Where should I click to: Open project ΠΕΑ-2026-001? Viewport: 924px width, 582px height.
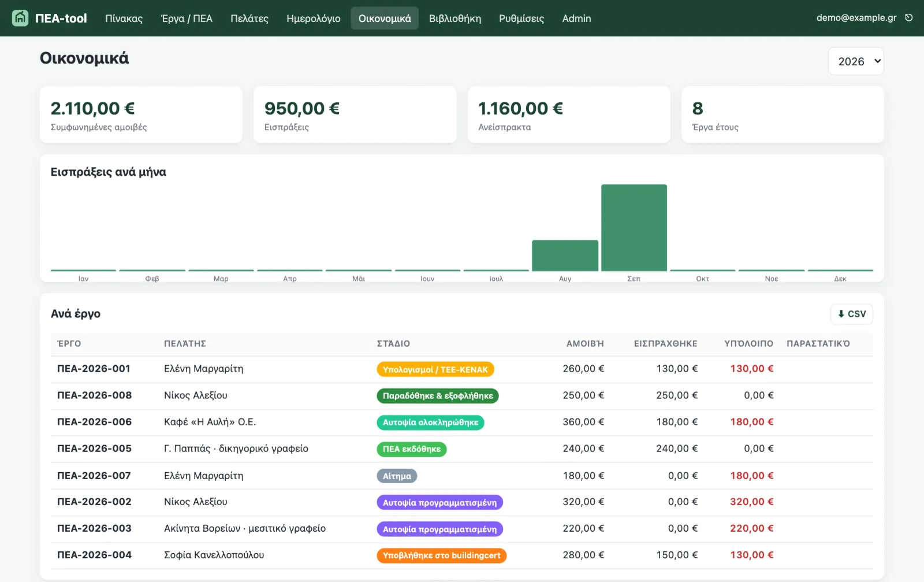(94, 369)
